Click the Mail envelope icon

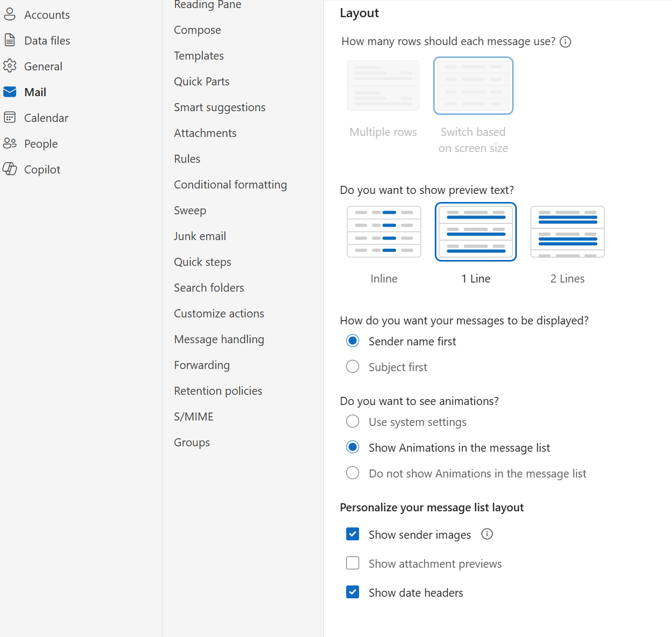coord(10,92)
